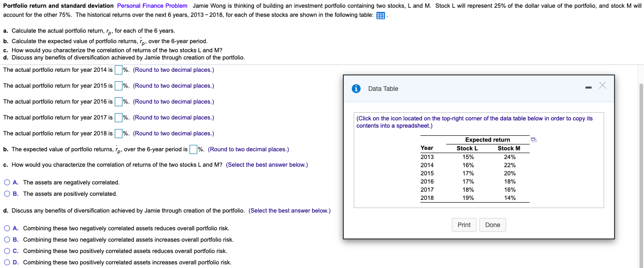Click the Done button
644x268 pixels.
[493, 224]
